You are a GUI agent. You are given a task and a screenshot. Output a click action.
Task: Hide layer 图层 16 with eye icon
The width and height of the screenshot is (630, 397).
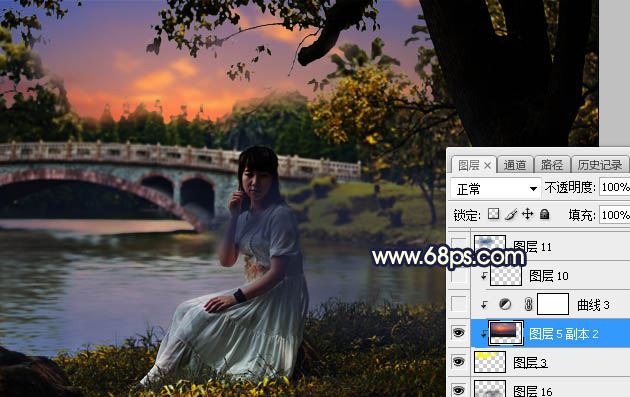(x=458, y=390)
